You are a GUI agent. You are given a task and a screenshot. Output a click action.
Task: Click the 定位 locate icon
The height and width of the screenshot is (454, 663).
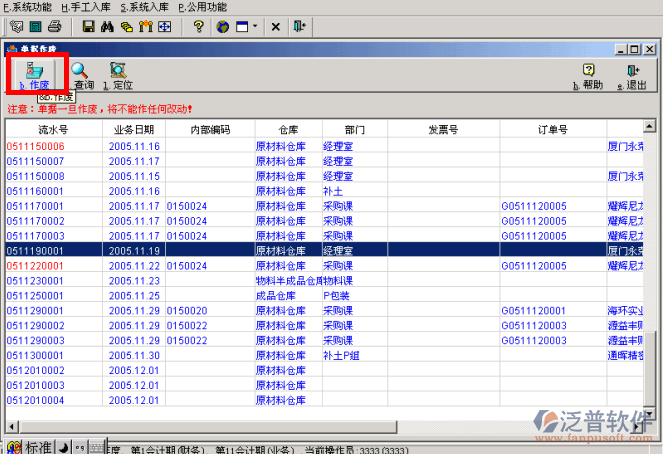119,75
